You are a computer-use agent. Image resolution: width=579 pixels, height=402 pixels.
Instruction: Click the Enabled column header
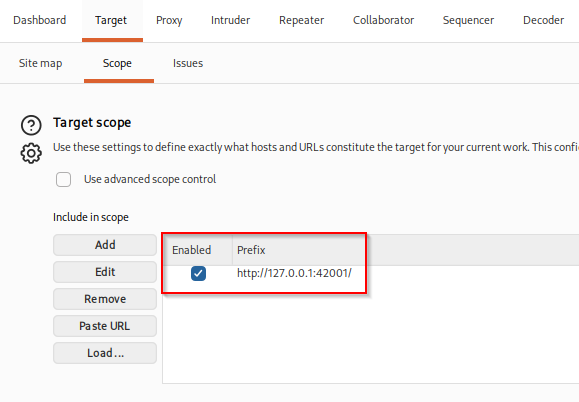(198, 250)
